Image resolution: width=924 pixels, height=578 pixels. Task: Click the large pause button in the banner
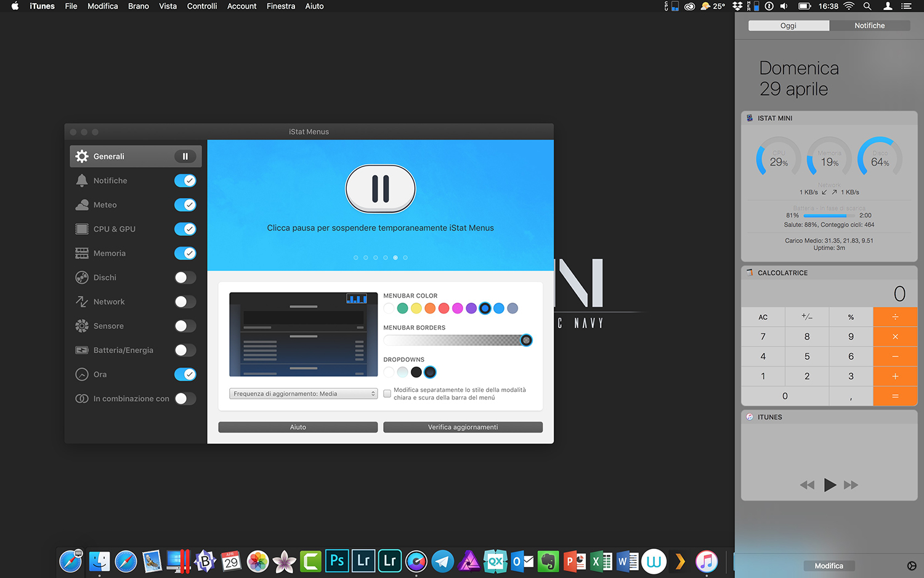click(x=380, y=189)
